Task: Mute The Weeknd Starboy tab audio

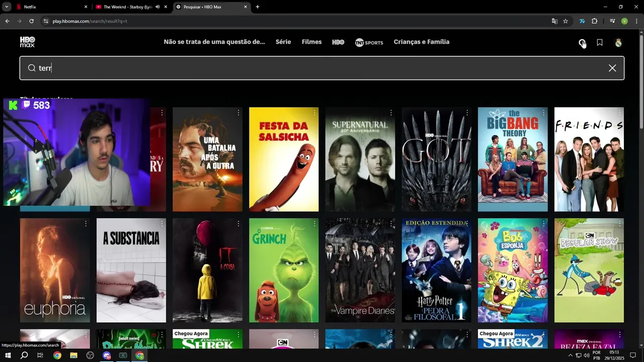Action: pos(157,7)
